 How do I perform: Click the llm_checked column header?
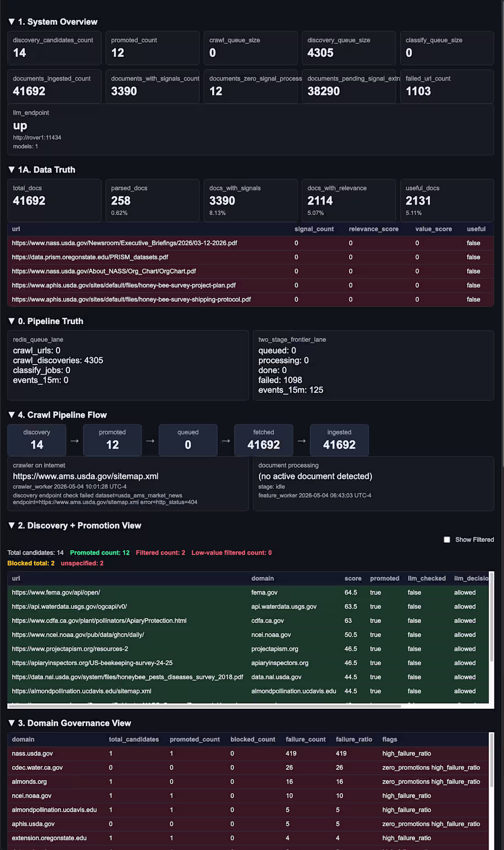pyautogui.click(x=427, y=579)
